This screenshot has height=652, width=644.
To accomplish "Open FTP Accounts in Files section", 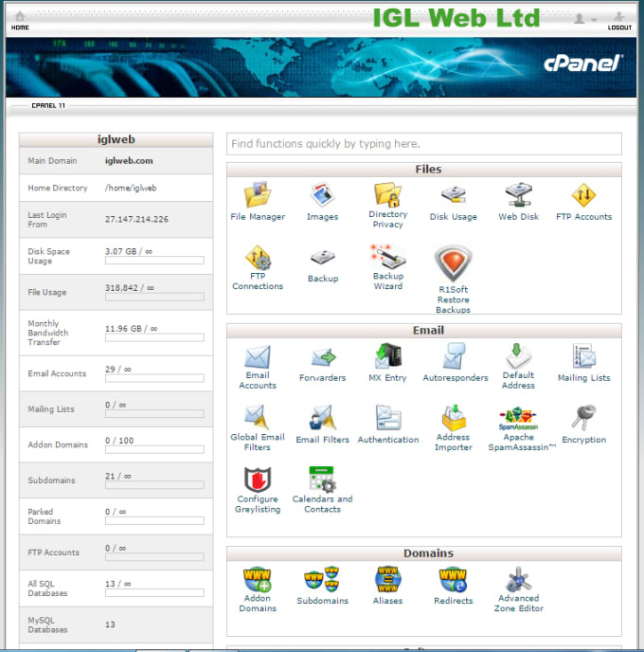I will pyautogui.click(x=583, y=201).
